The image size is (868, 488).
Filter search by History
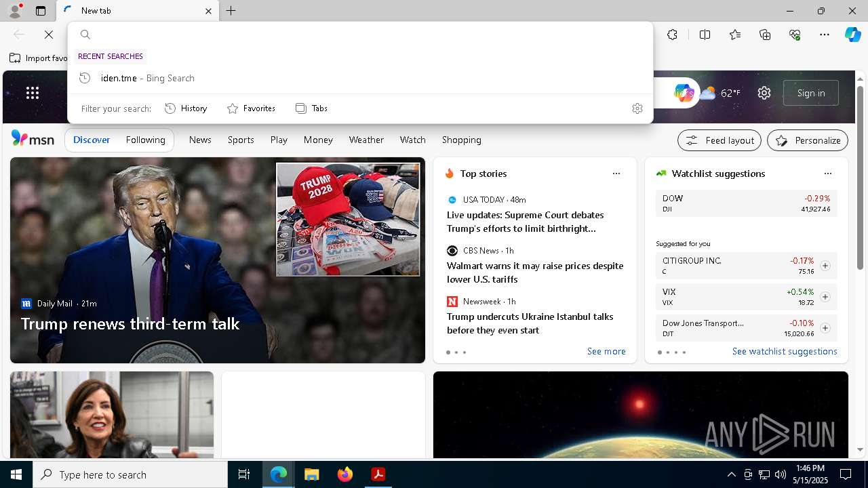tap(186, 108)
